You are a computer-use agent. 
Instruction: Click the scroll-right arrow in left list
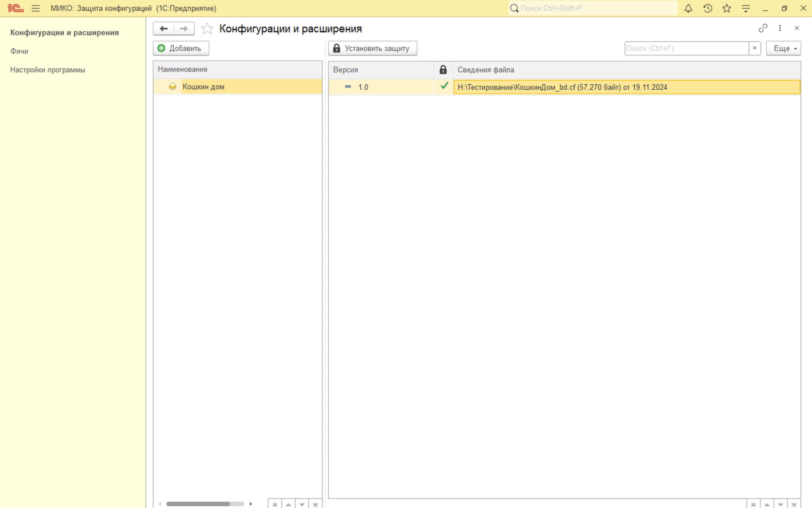251,504
